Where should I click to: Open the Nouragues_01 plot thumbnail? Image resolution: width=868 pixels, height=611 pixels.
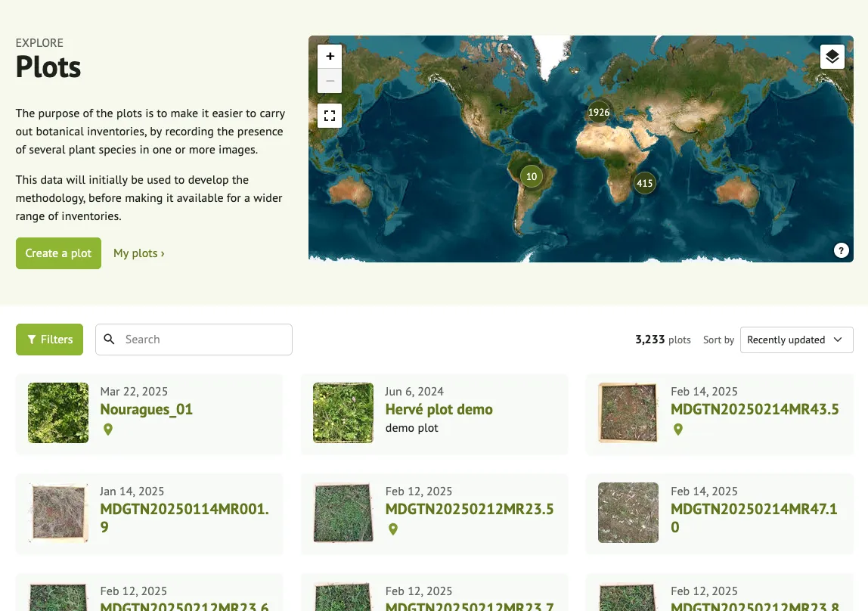pyautogui.click(x=58, y=413)
